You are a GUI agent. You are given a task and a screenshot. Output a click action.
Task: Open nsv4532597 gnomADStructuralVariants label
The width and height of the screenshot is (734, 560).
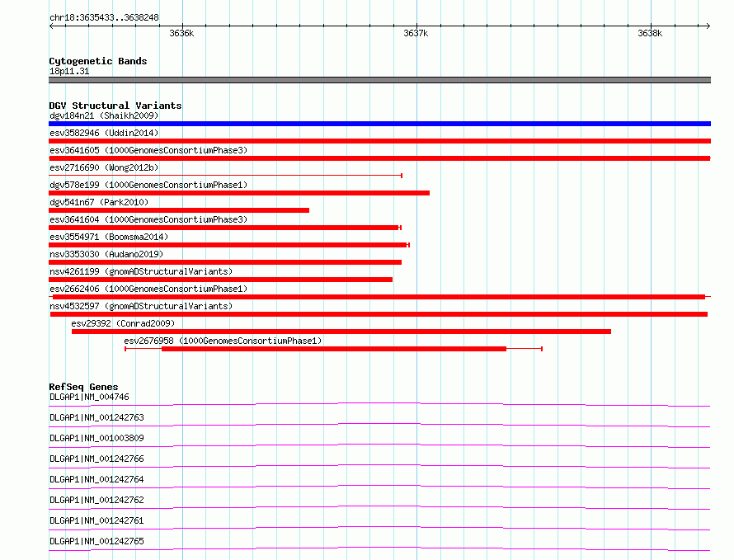pos(141,306)
